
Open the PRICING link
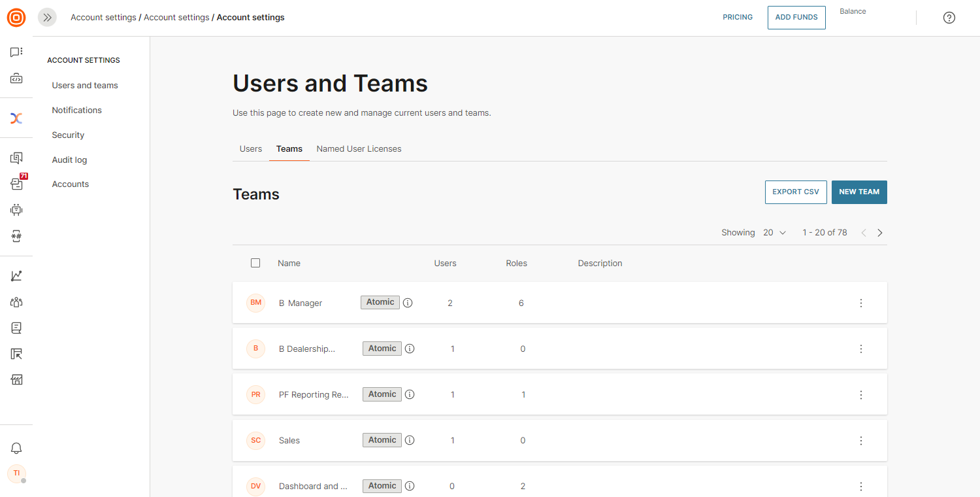coord(738,18)
